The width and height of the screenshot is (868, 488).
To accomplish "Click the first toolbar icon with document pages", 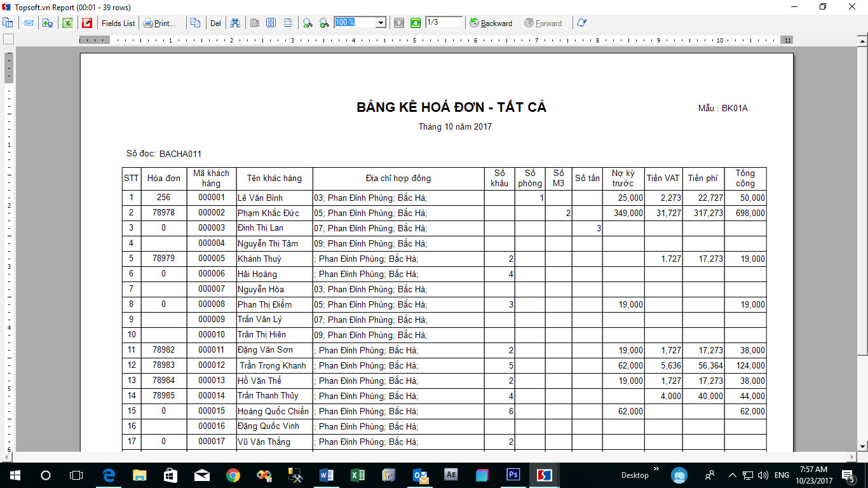I will [8, 23].
